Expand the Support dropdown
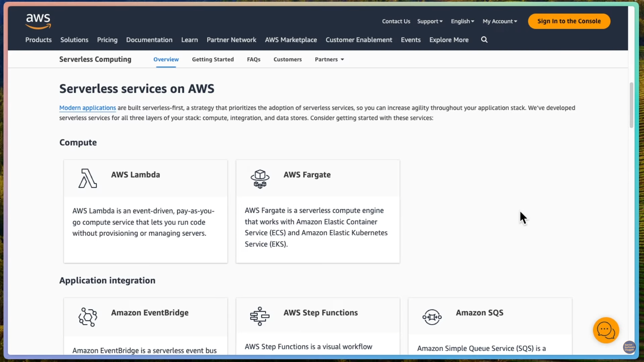Image resolution: width=644 pixels, height=362 pixels. [x=430, y=21]
